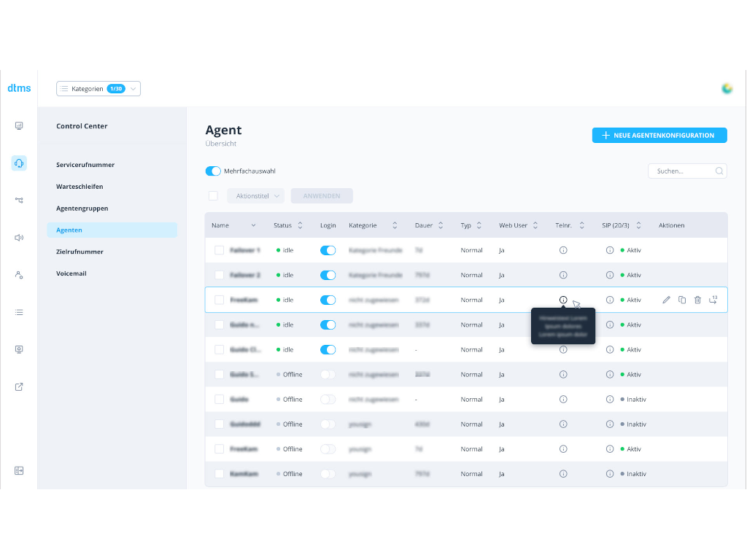The height and width of the screenshot is (560, 747).
Task: Delete the FreeKam agent with trash icon
Action: (x=698, y=299)
